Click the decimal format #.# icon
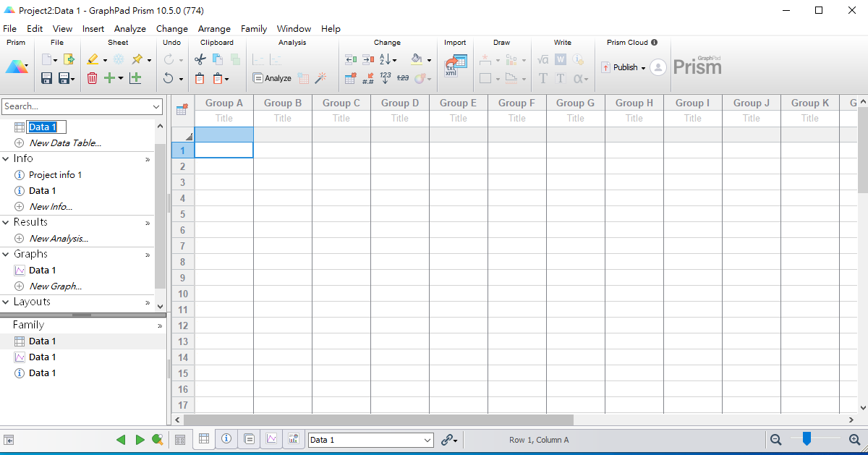868x455 pixels. pyautogui.click(x=368, y=77)
